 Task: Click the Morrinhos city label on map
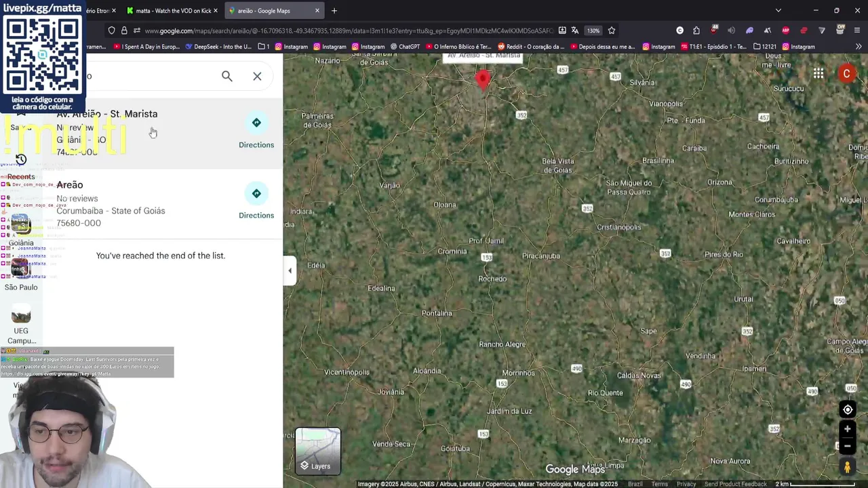coord(519,373)
